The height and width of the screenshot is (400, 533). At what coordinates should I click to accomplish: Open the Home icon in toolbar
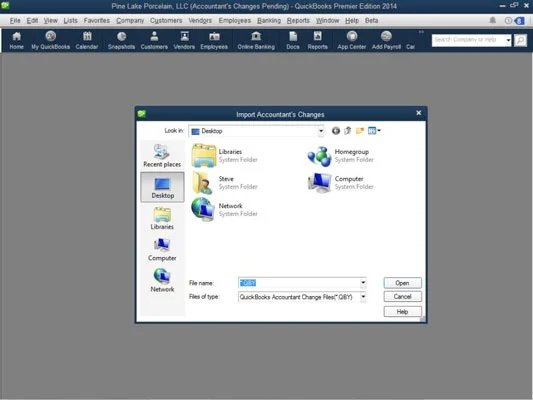tap(16, 40)
